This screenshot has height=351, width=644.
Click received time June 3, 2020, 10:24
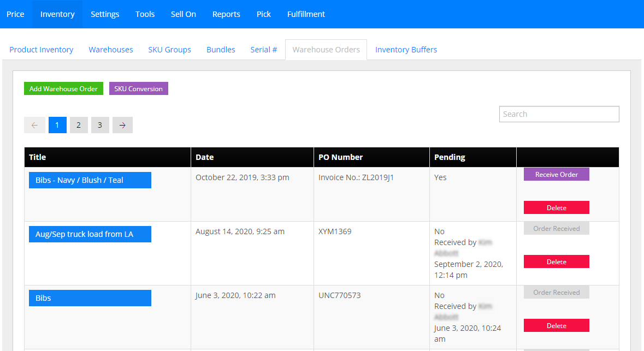468,334
